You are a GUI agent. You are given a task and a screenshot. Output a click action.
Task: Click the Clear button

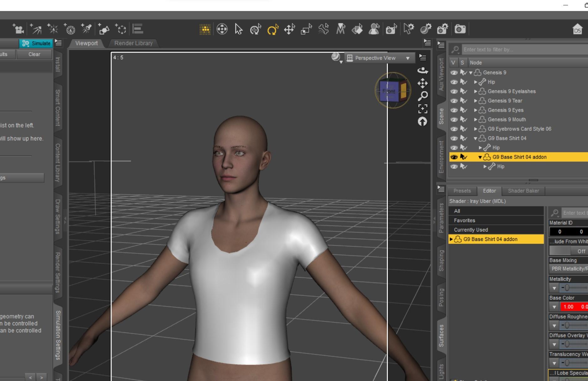pyautogui.click(x=34, y=54)
